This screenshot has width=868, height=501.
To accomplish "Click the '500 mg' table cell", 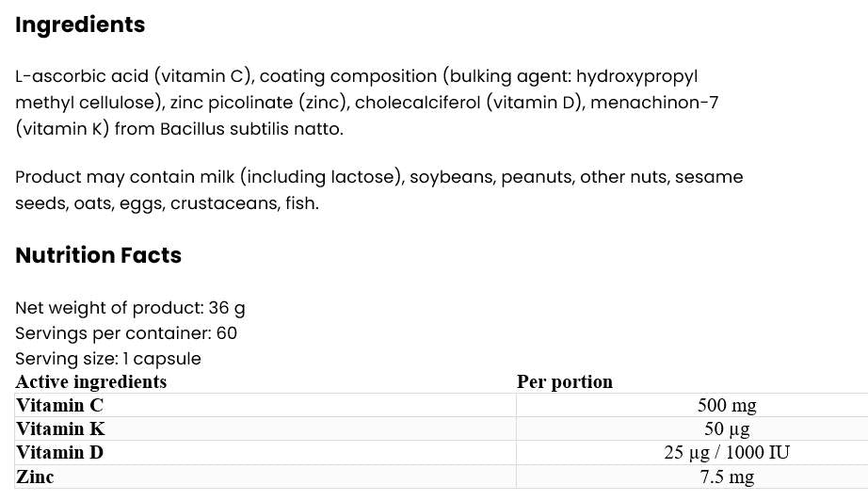I will [727, 406].
